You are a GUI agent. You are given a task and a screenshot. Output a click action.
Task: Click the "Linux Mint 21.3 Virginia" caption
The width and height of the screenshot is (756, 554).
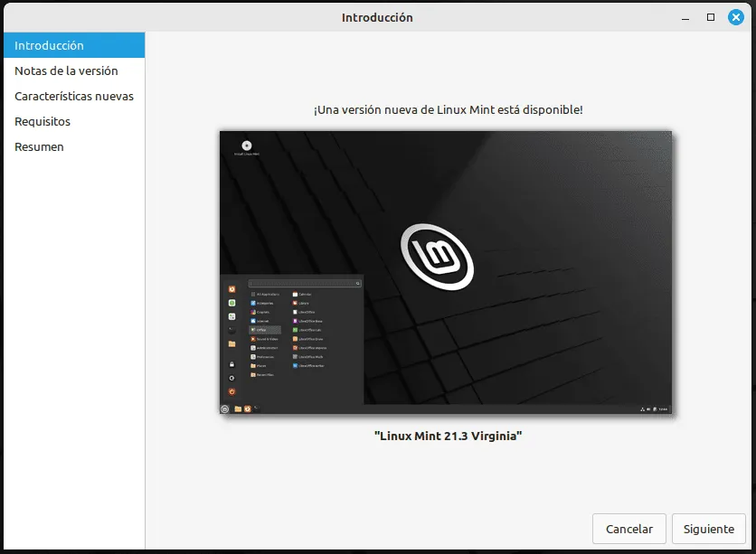tap(448, 436)
